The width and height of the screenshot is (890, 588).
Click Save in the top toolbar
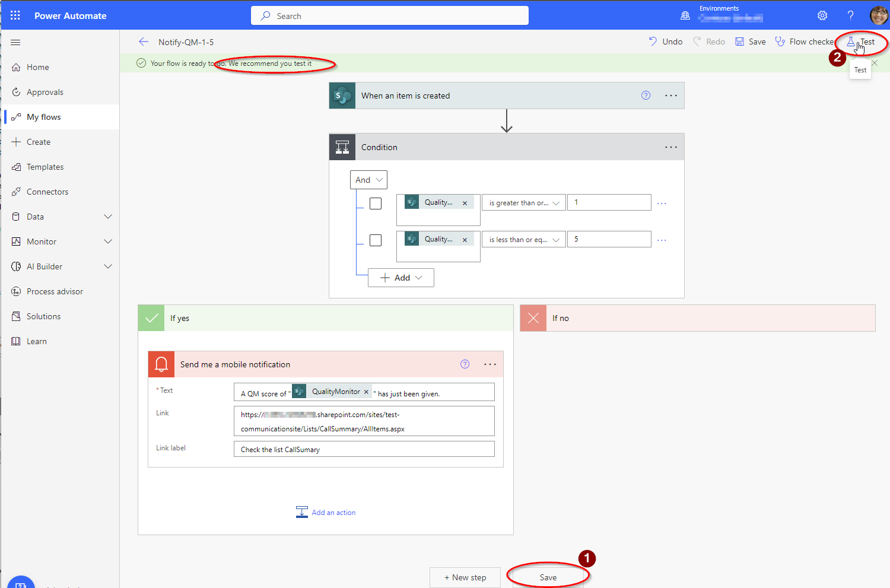click(751, 42)
